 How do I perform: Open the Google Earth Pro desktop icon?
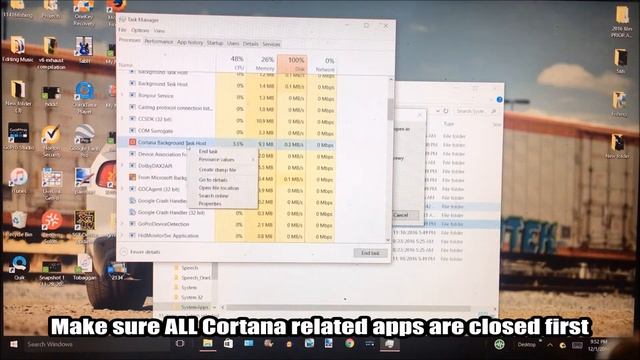point(84,141)
